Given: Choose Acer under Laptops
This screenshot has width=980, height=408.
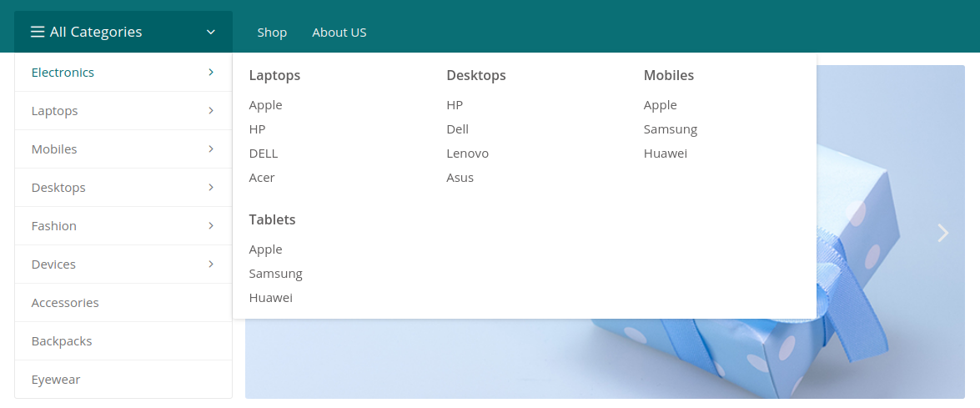Looking at the screenshot, I should pos(262,178).
